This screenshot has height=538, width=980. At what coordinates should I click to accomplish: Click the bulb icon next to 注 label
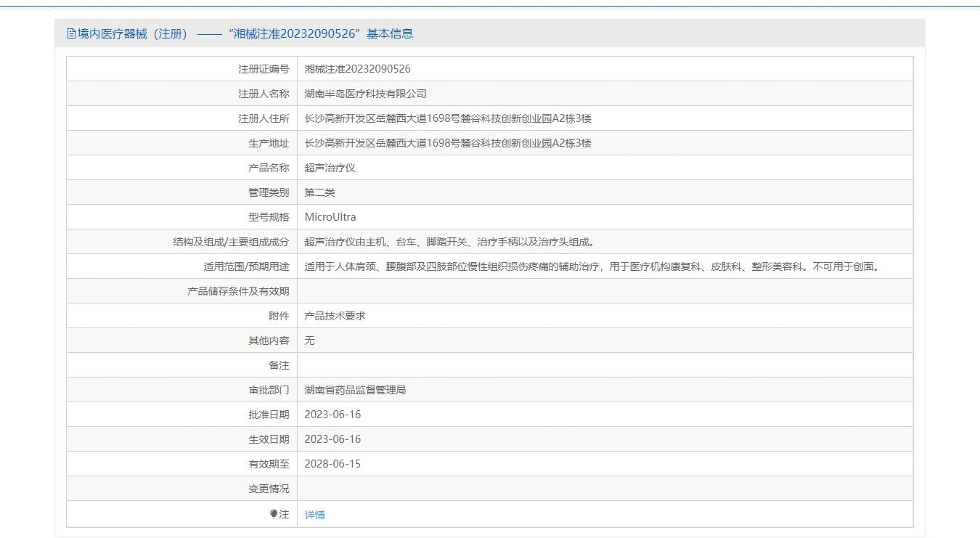point(274,514)
